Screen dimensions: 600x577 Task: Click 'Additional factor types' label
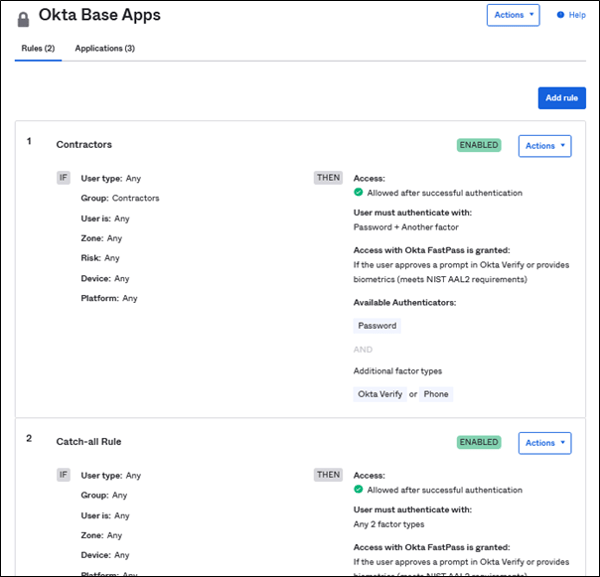point(398,371)
